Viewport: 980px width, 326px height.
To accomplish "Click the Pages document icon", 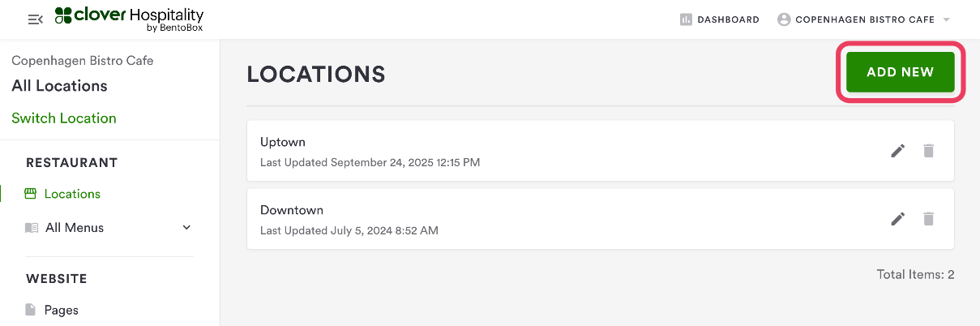I will [x=31, y=310].
